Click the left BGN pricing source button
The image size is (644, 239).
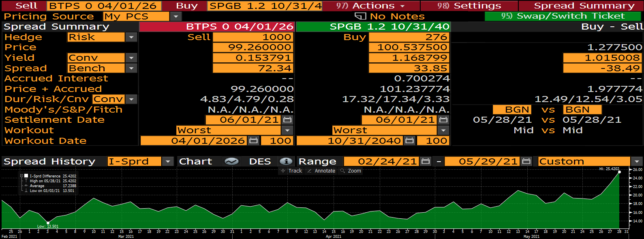tap(511, 110)
